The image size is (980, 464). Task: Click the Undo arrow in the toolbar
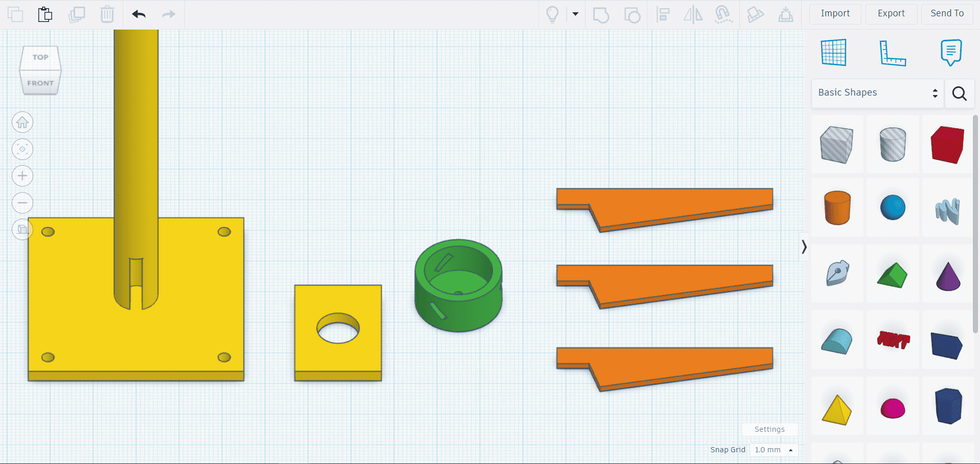138,14
